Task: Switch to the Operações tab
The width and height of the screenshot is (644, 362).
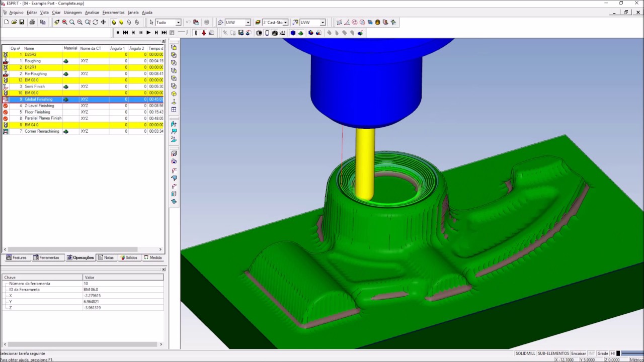Action: tap(80, 257)
